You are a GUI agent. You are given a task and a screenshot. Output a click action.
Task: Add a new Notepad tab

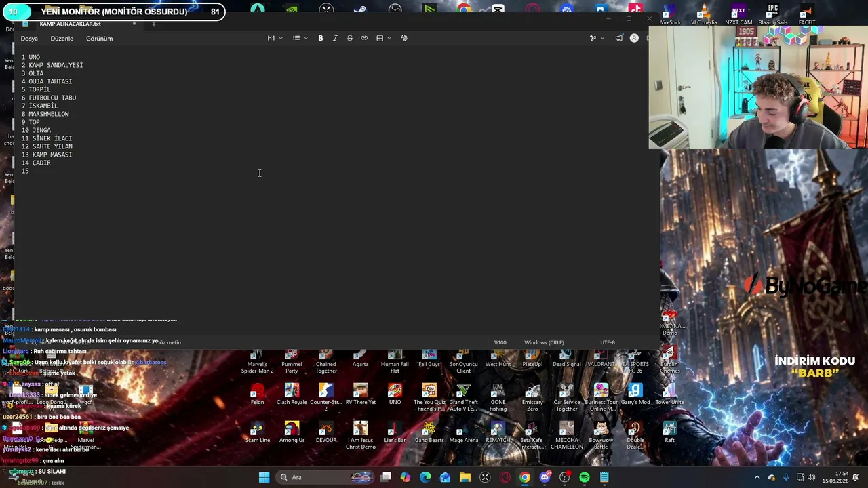click(x=154, y=24)
